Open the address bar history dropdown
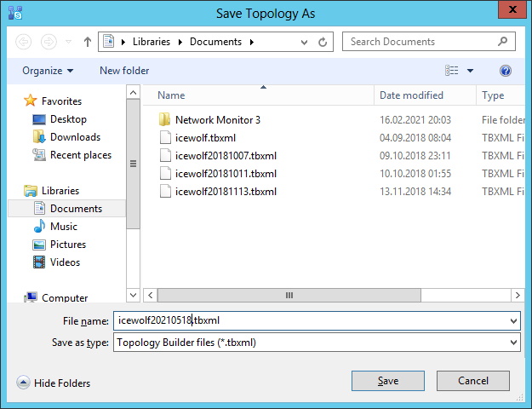This screenshot has width=532, height=409. point(305,42)
